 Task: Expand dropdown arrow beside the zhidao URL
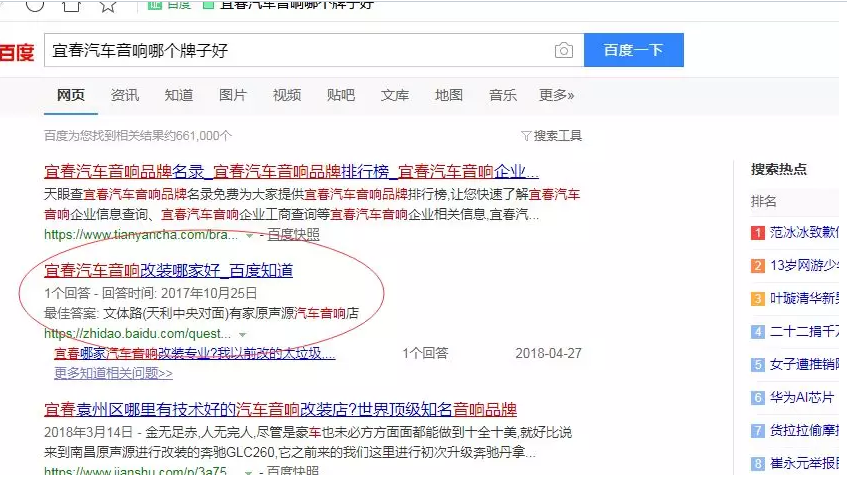point(243,334)
